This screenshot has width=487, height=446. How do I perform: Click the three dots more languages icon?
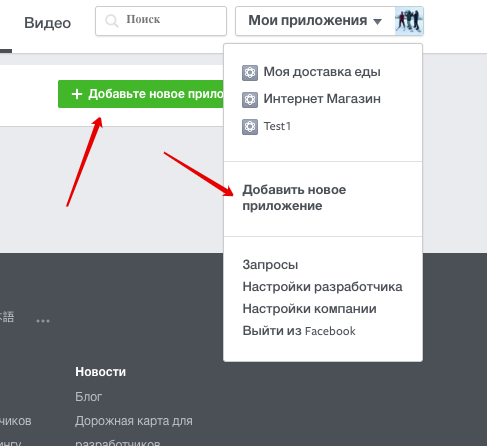pos(43,321)
